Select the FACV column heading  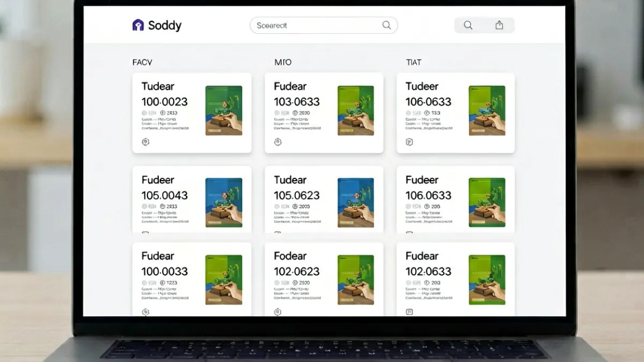tap(142, 62)
